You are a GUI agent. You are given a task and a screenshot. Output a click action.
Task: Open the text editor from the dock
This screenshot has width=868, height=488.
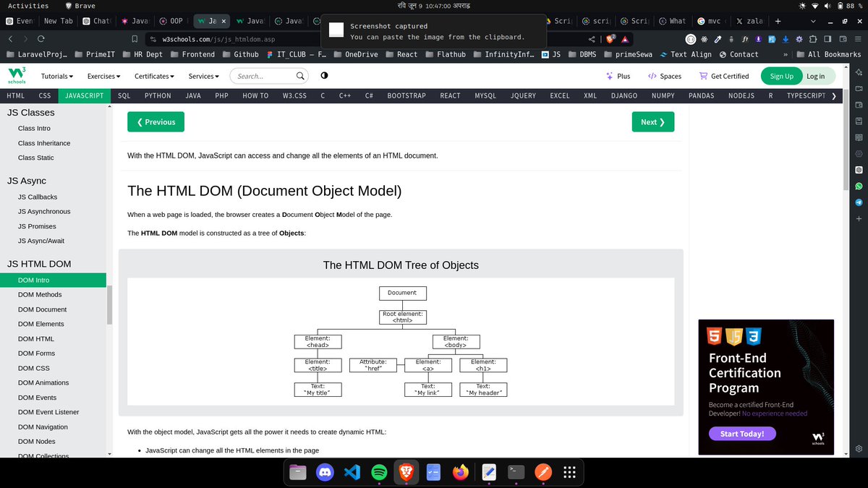click(488, 472)
